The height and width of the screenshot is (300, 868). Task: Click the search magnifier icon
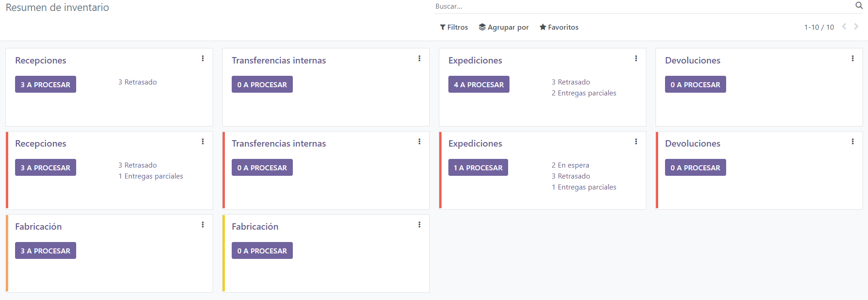point(858,6)
